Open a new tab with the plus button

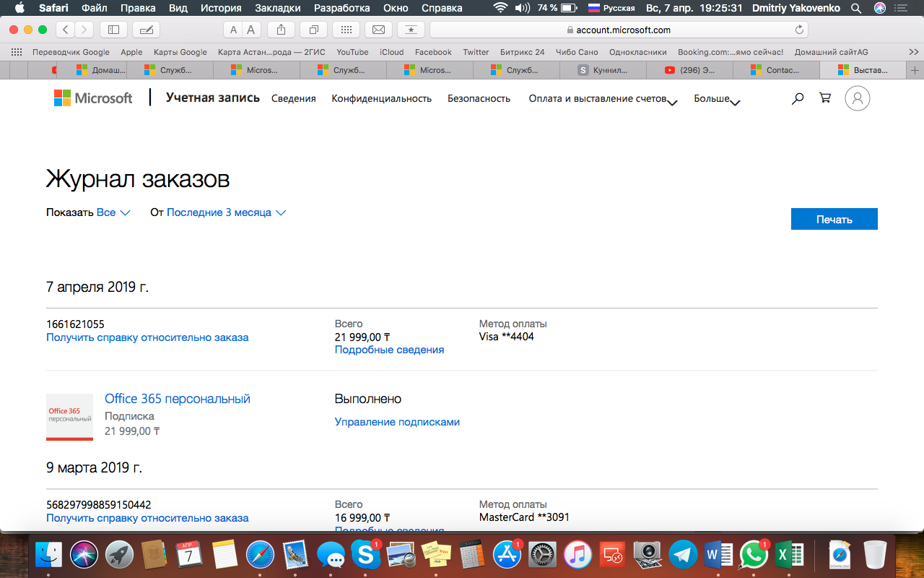pos(915,70)
